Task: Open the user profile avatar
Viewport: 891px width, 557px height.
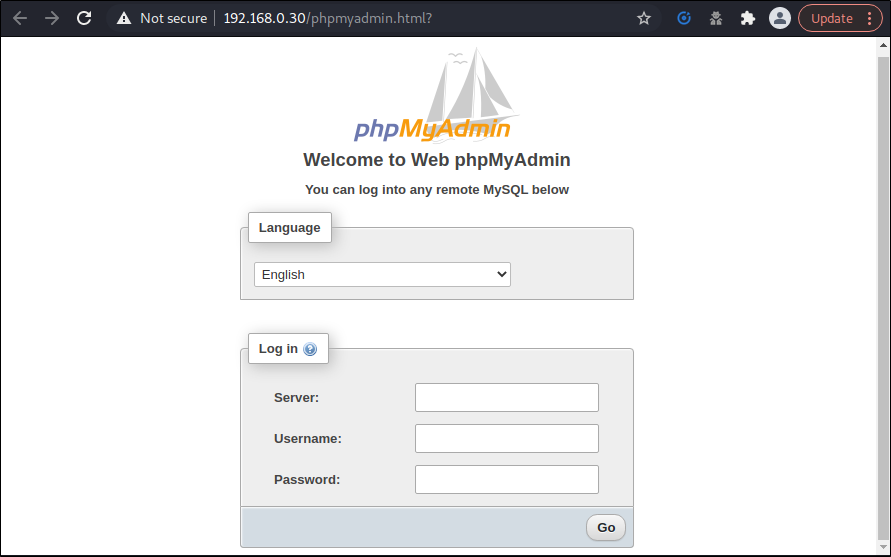Action: pyautogui.click(x=780, y=18)
